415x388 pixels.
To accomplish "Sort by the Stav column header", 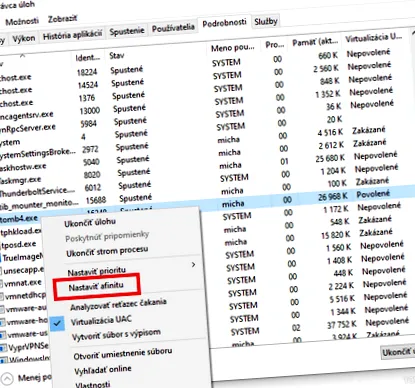I will tap(117, 55).
